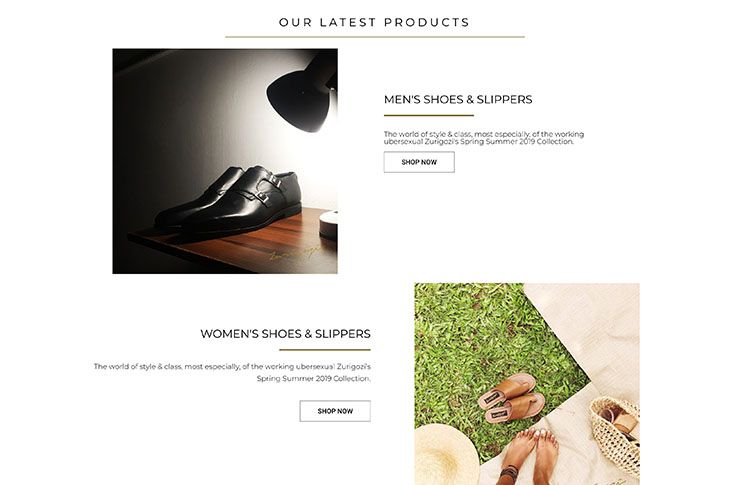750x485 pixels.
Task: Click the gold underline below women's heading
Action: click(x=325, y=350)
